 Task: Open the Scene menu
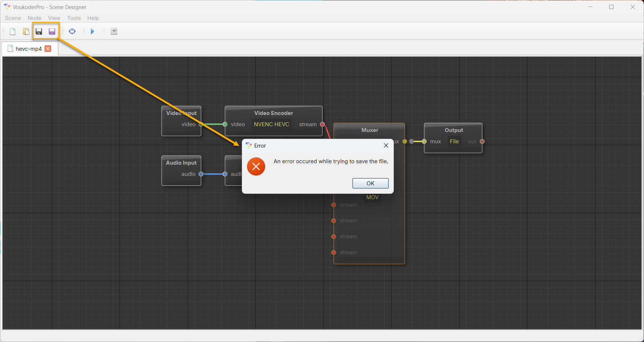click(x=13, y=18)
